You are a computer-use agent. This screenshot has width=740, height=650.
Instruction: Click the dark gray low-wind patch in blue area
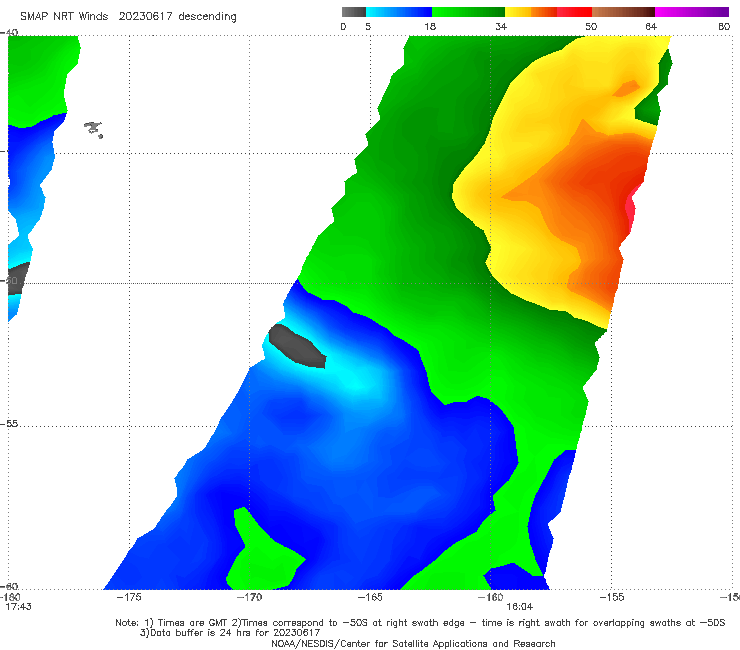[x=297, y=346]
